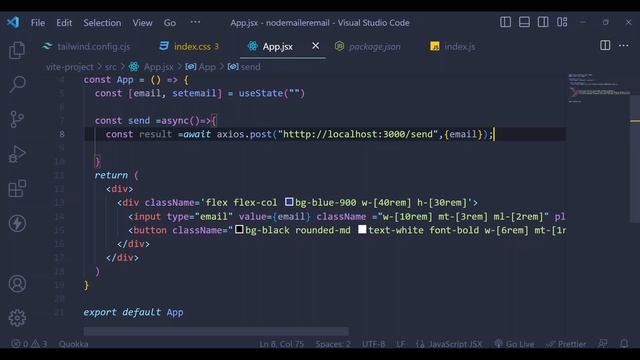
Task: Click src folder in the breadcrumb
Action: 111,67
